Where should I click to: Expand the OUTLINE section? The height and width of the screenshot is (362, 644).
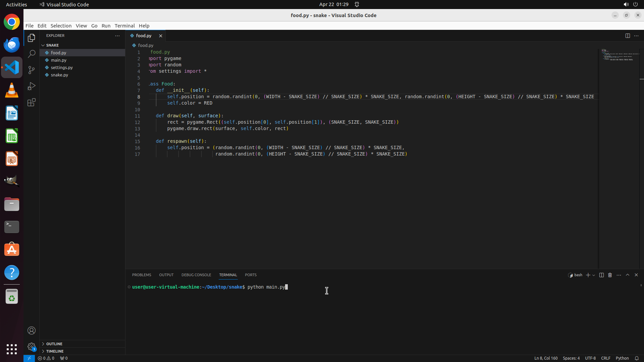coord(54,344)
